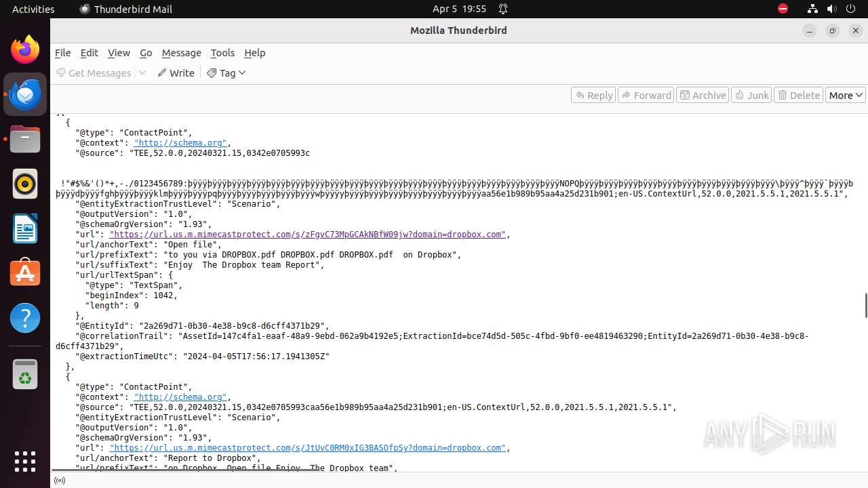The width and height of the screenshot is (868, 488).
Task: Click the vertical scrollbar thumb
Action: [866, 306]
